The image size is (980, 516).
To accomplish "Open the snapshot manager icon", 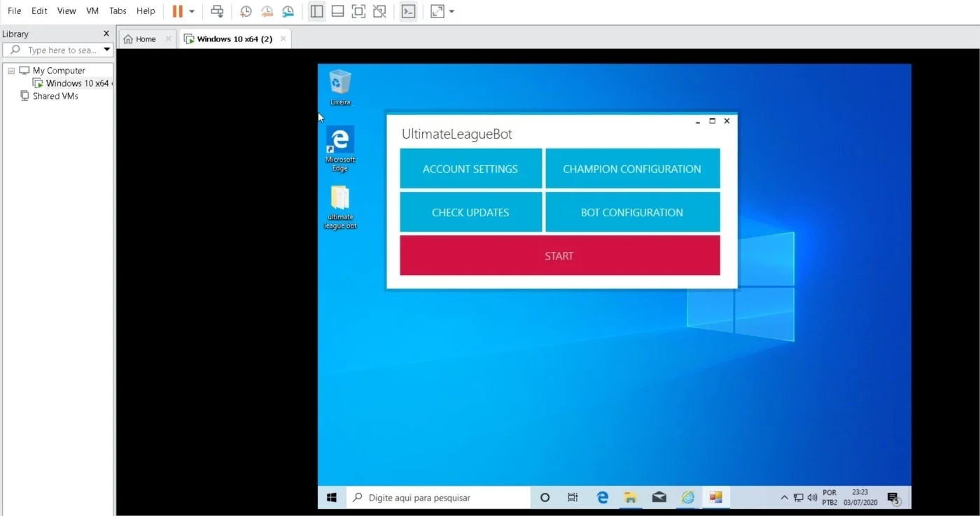I will coord(288,11).
